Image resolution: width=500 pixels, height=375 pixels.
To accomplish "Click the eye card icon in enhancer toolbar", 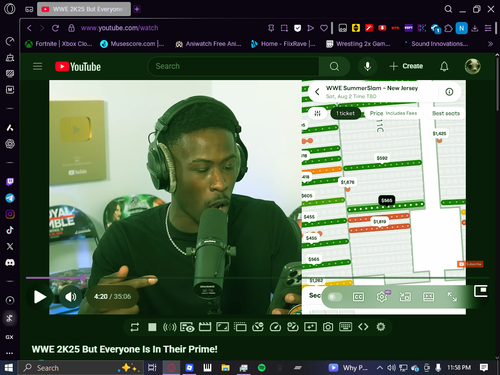I will click(187, 327).
